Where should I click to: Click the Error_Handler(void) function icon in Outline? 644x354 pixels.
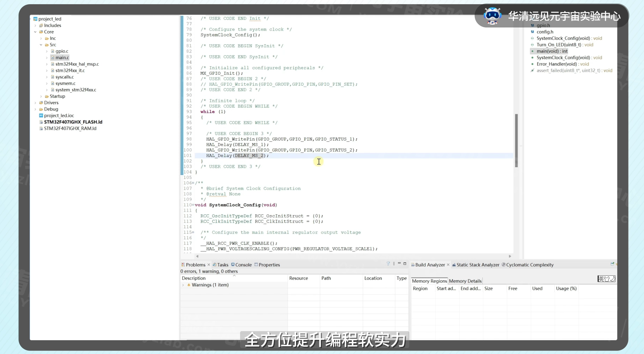pyautogui.click(x=532, y=64)
